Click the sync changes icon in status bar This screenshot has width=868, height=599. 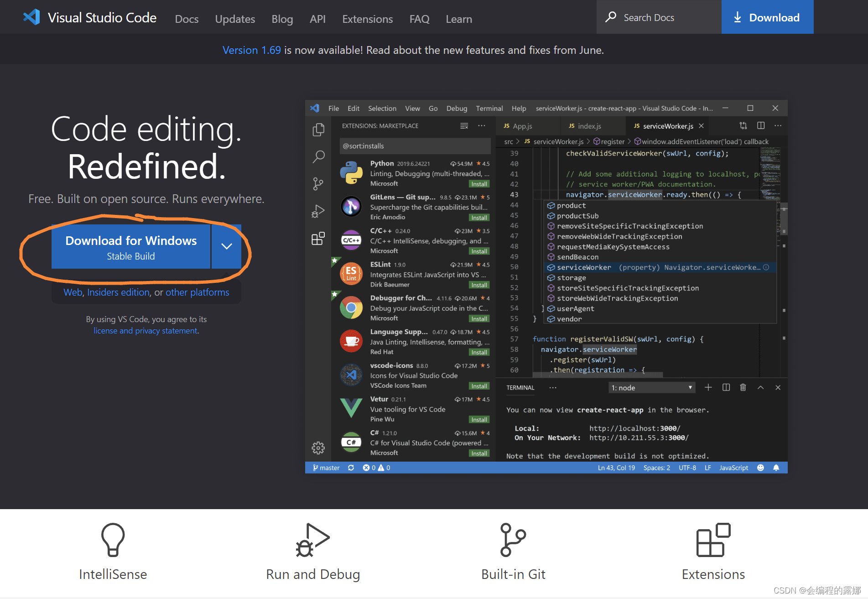(351, 468)
